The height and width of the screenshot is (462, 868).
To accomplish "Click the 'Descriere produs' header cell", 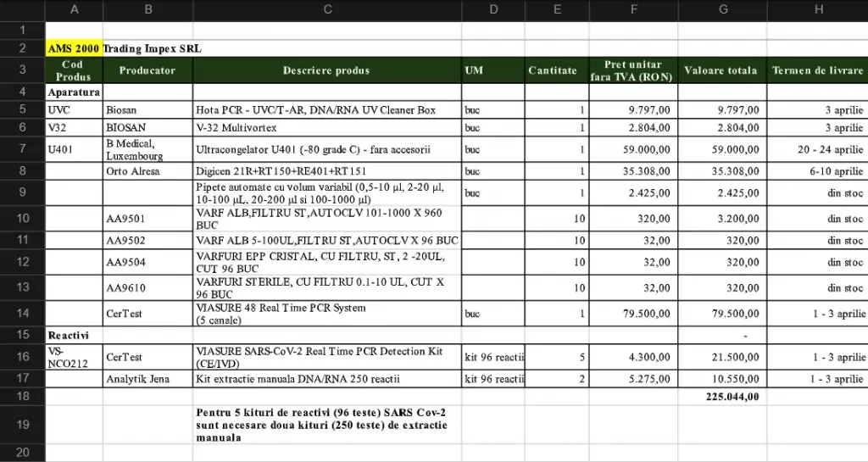I will pyautogui.click(x=327, y=70).
